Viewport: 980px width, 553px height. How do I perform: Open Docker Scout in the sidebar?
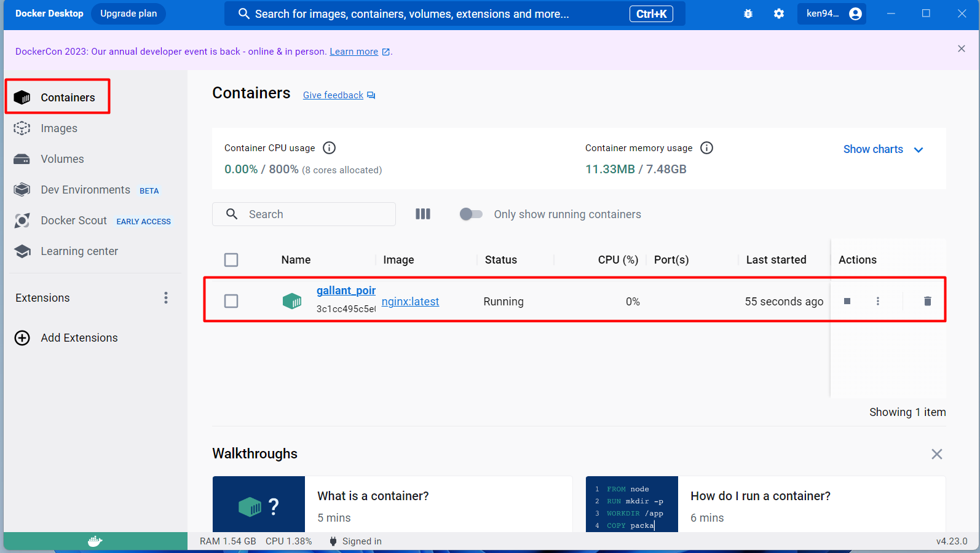(x=74, y=221)
